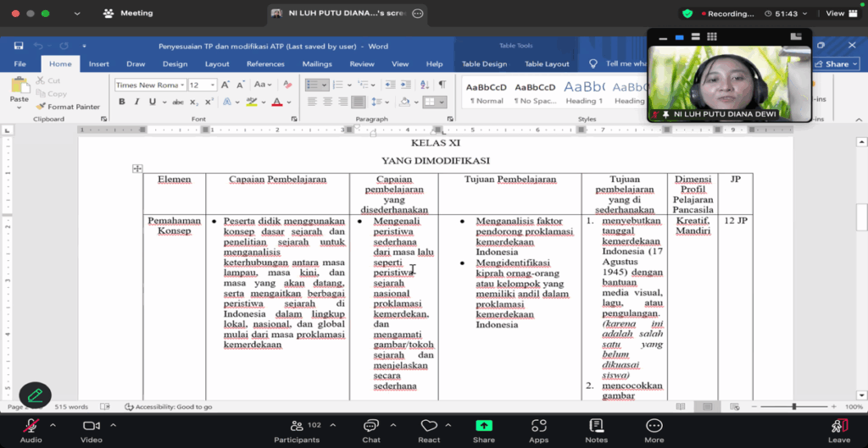The width and height of the screenshot is (868, 448).
Task: Toggle underline formatting
Action: [151, 102]
